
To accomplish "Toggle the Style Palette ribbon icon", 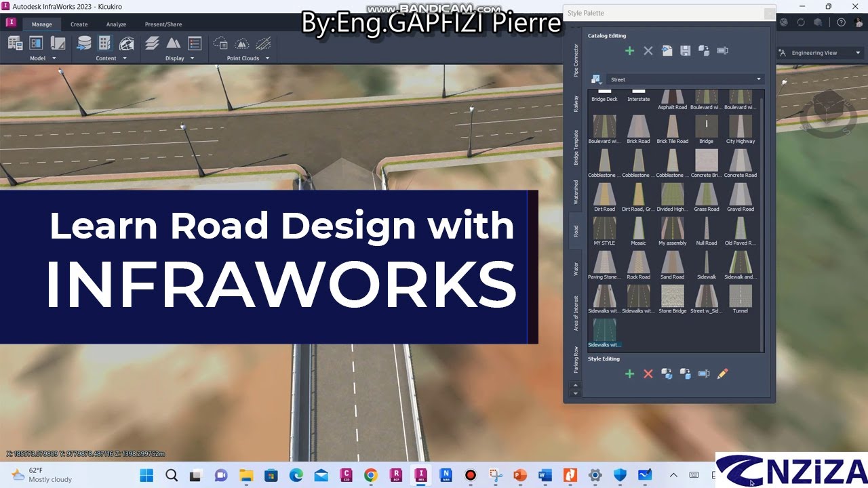I will 104,43.
